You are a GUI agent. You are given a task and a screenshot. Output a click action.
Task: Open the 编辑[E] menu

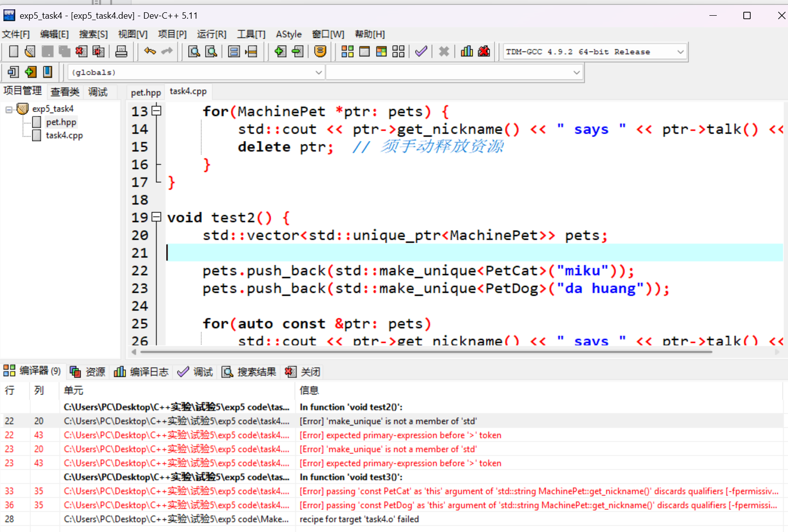[x=55, y=34]
